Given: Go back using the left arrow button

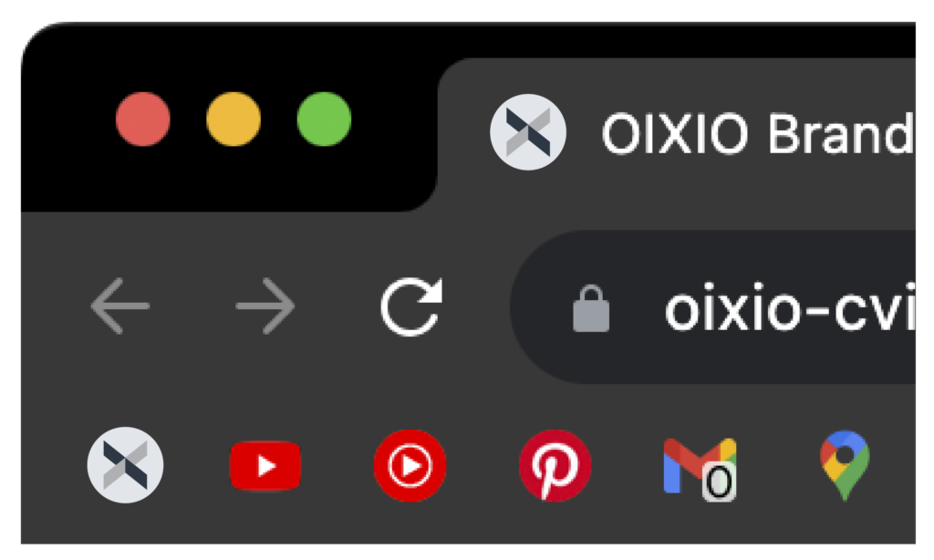Looking at the screenshot, I should click(119, 306).
